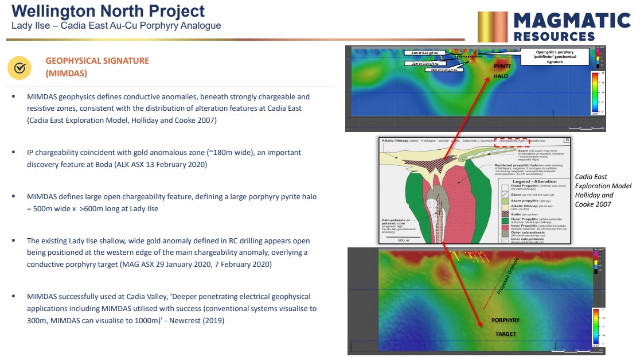Click the 'Outer Propylitic' green legend swatch

click(x=505, y=220)
